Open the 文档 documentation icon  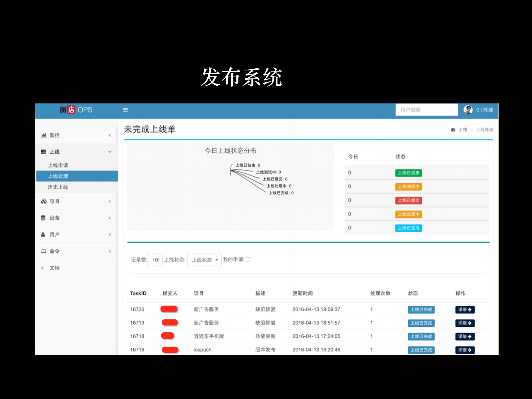pos(42,268)
